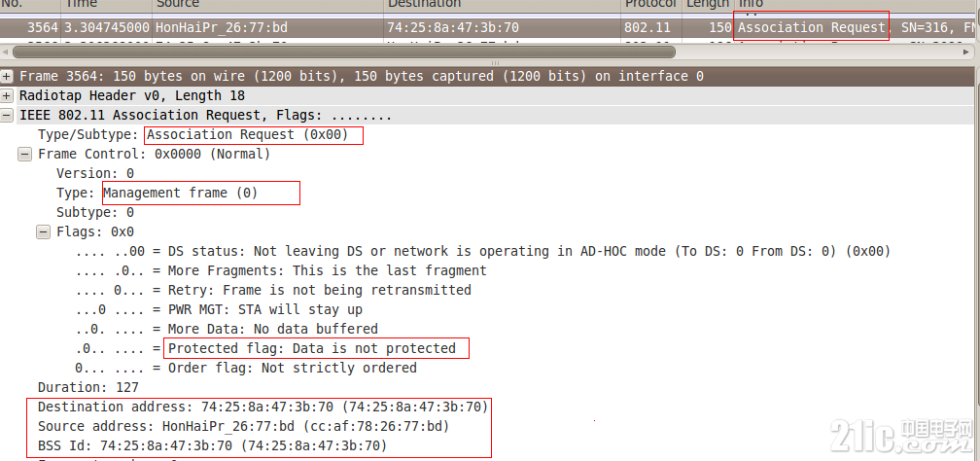Click the Length column header

(x=708, y=4)
